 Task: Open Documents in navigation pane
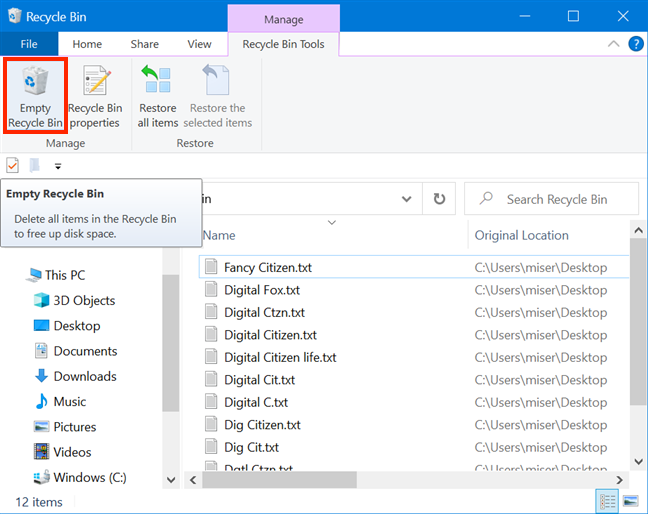(76, 351)
